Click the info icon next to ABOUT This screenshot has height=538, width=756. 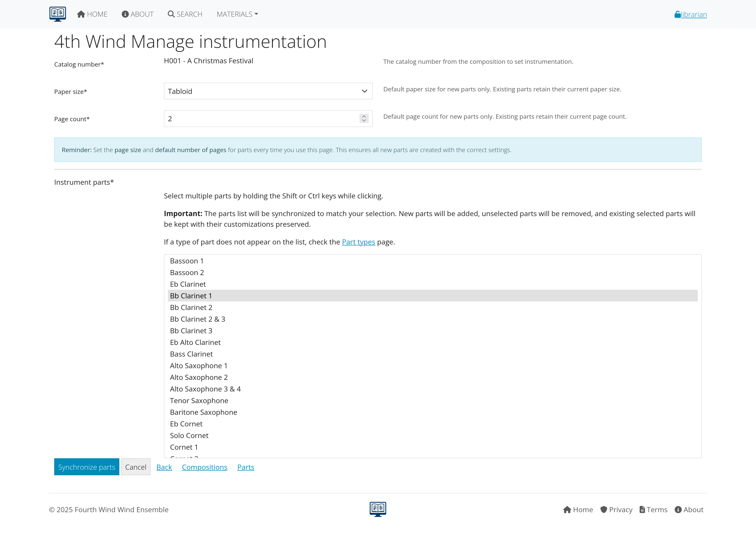click(x=125, y=14)
